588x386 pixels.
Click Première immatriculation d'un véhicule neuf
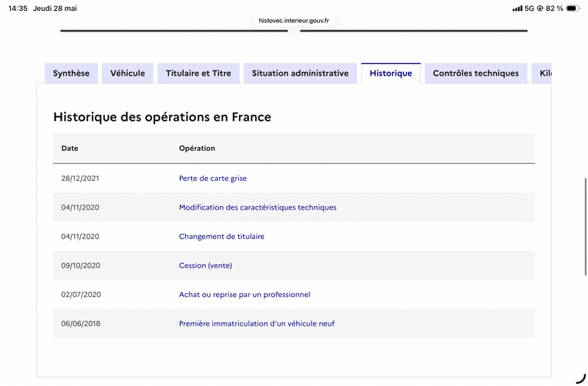click(257, 324)
